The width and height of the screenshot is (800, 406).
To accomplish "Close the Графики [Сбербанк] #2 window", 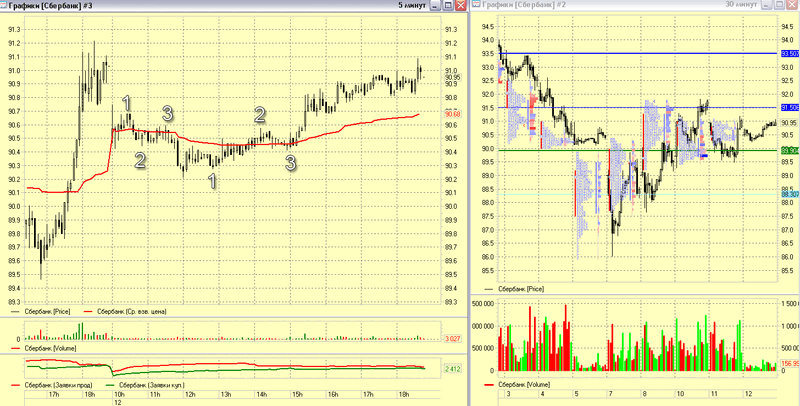I will [792, 5].
